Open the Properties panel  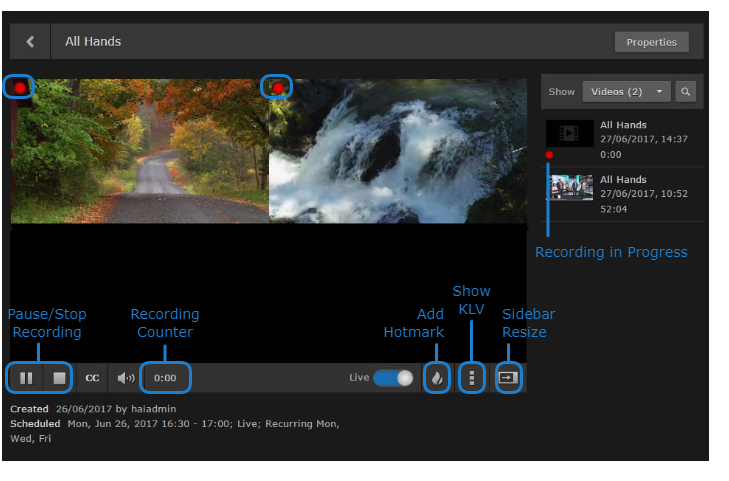coord(651,42)
